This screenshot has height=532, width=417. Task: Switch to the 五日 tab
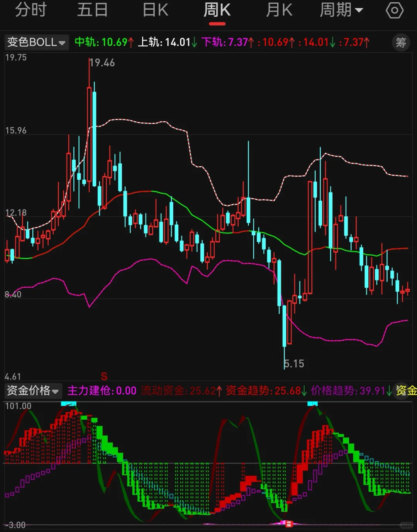(93, 10)
